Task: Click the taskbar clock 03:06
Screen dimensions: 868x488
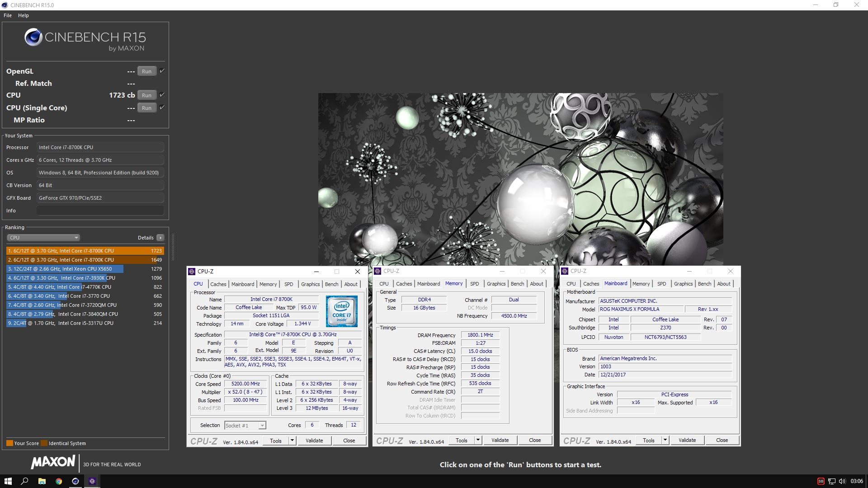Action: tap(857, 481)
